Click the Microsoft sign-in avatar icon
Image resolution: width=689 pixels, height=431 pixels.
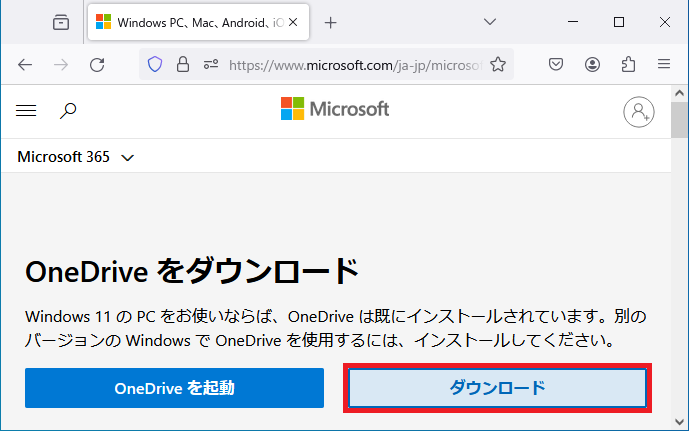[x=638, y=112]
